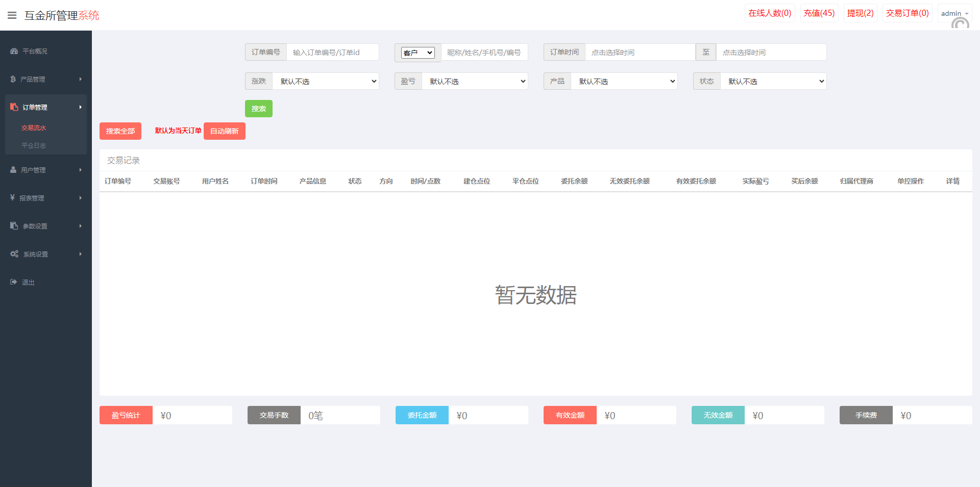Open the 涨跌 dropdown

pyautogui.click(x=326, y=81)
